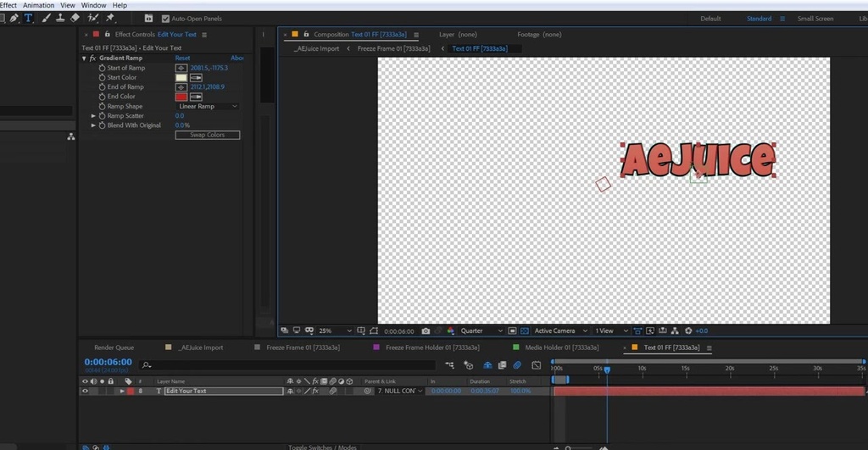Click flowchart icon in Project panel
This screenshot has height=450, width=868.
(71, 136)
